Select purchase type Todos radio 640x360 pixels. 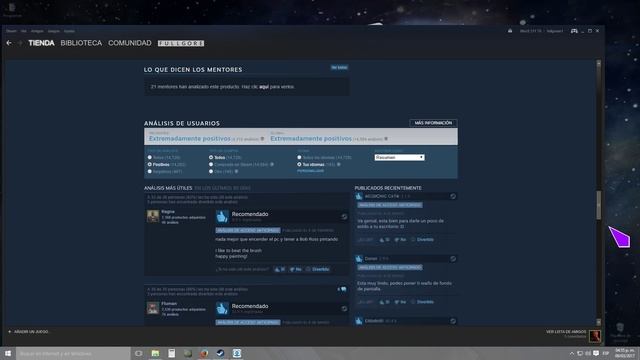click(x=211, y=158)
